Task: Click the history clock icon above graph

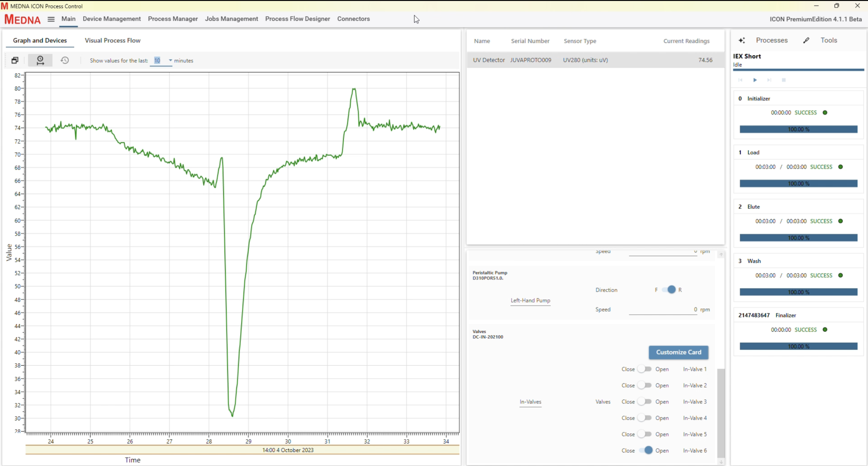Action: pos(65,60)
